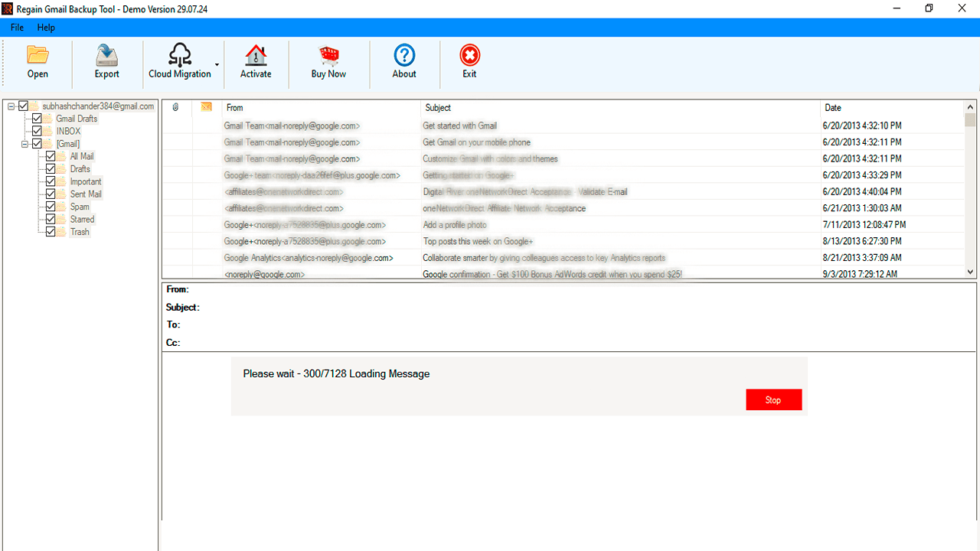Select the Trash folder label
980x551 pixels.
[80, 232]
